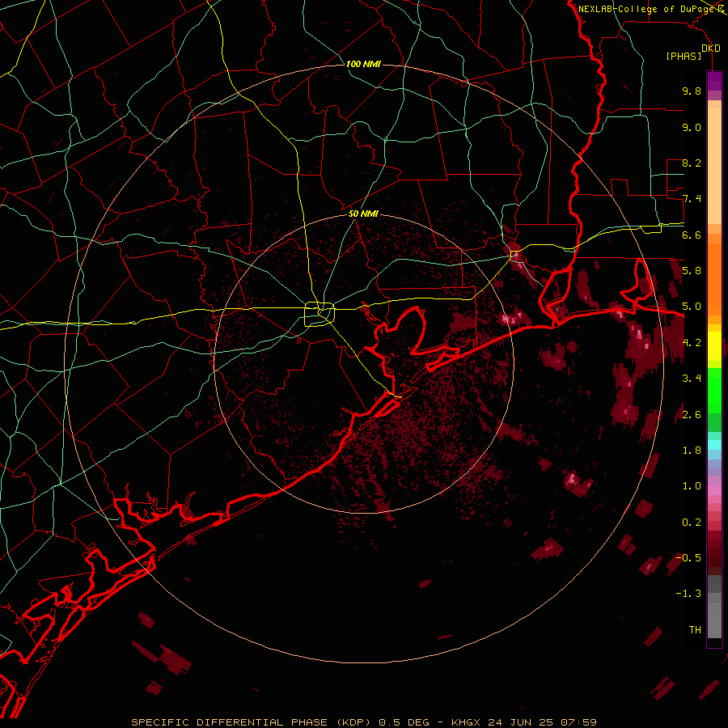This screenshot has width=728, height=728.
Task: Click the KHGX station identifier in the caption
Action: pyautogui.click(x=468, y=722)
